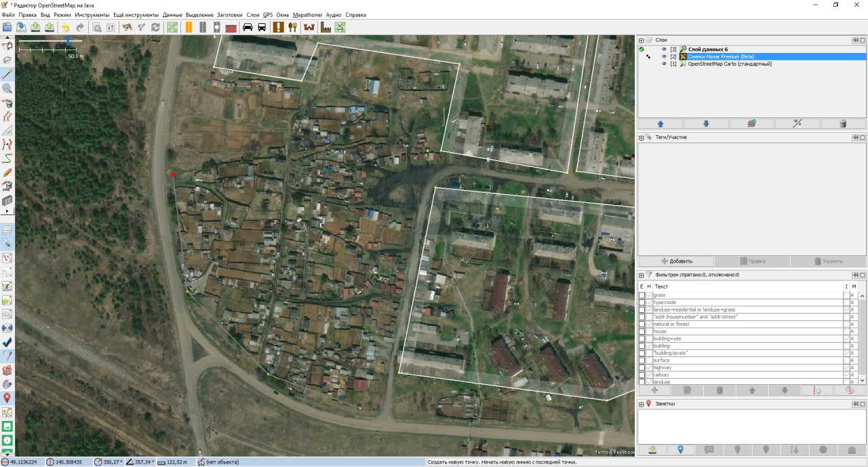Image resolution: width=868 pixels, height=467 pixels.
Task: Toggle visibility of Снимки Maxar Premium layer
Action: (x=665, y=56)
